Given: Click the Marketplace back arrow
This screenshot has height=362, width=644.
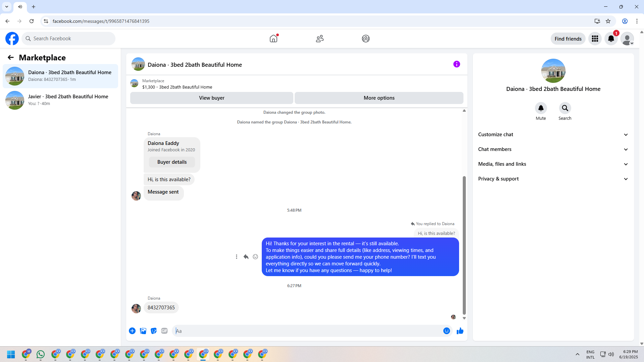Looking at the screenshot, I should [x=11, y=57].
